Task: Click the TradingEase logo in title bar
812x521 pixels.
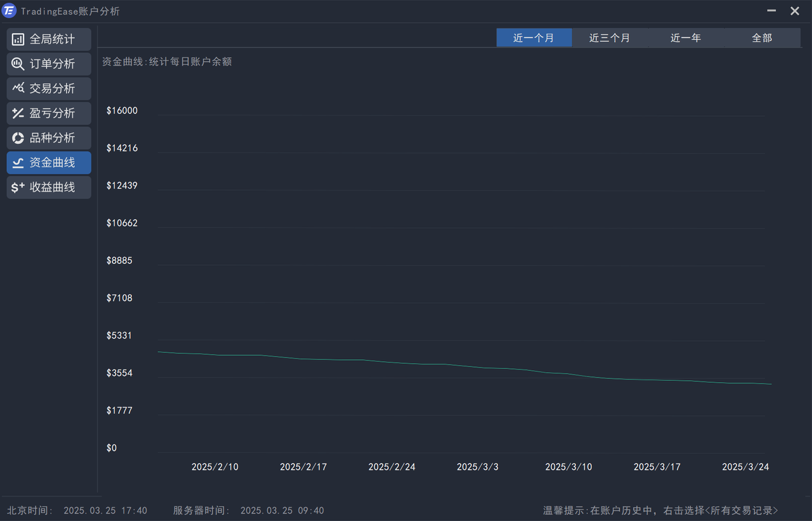Action: (9, 11)
